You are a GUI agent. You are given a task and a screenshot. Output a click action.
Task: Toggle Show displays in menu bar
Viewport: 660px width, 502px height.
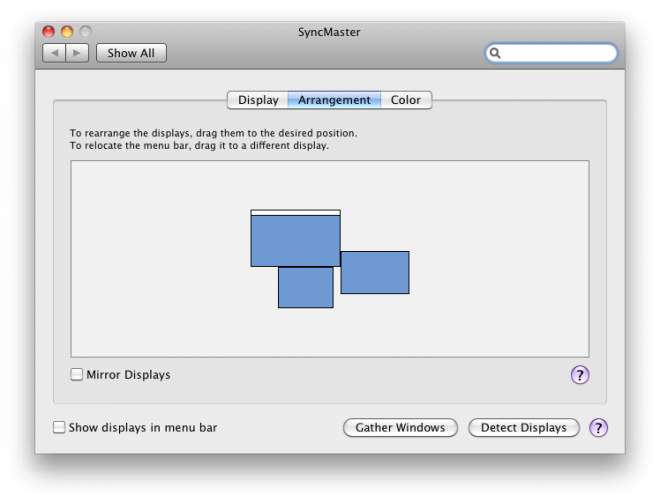point(59,428)
